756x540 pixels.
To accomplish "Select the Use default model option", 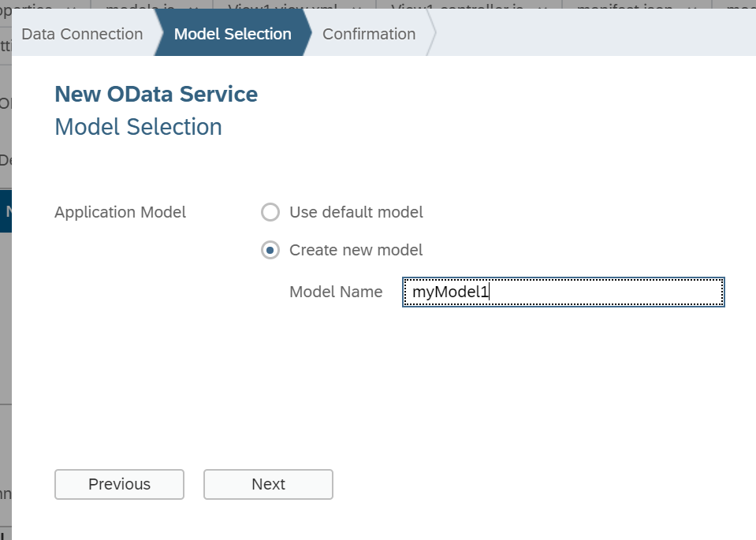I will coord(270,212).
